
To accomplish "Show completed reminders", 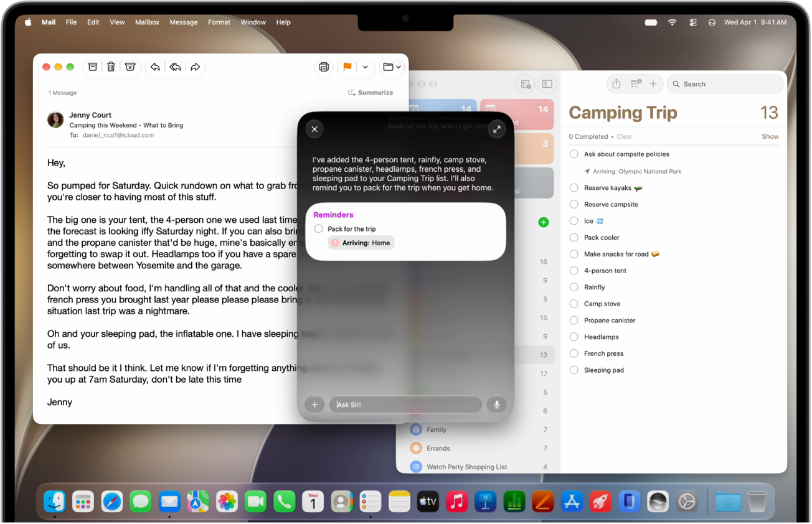I will [x=770, y=136].
